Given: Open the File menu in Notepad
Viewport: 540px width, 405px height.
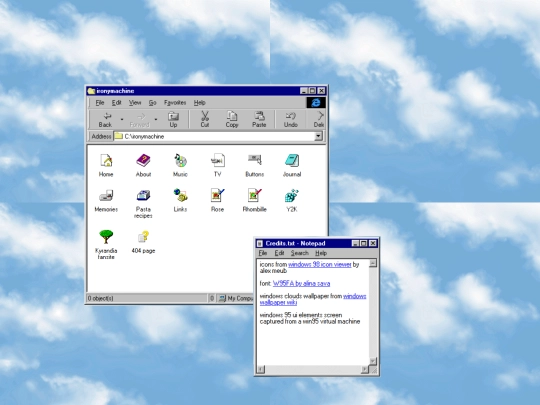Looking at the screenshot, I should [x=263, y=253].
